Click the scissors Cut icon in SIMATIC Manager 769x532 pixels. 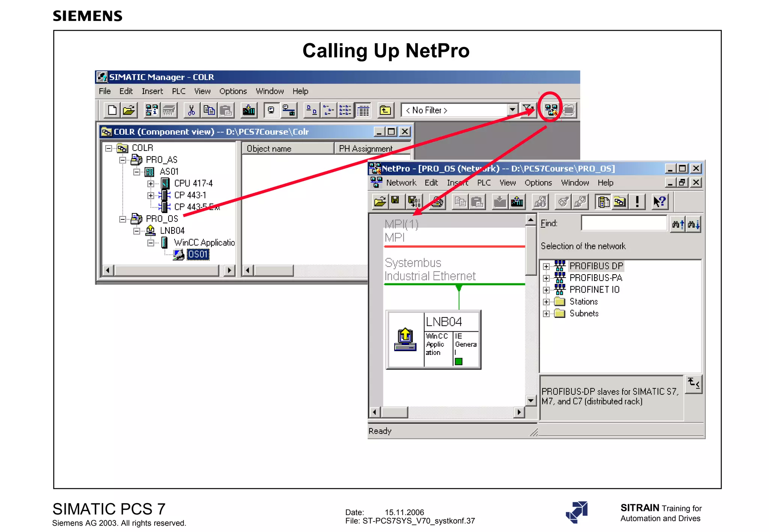click(x=191, y=110)
